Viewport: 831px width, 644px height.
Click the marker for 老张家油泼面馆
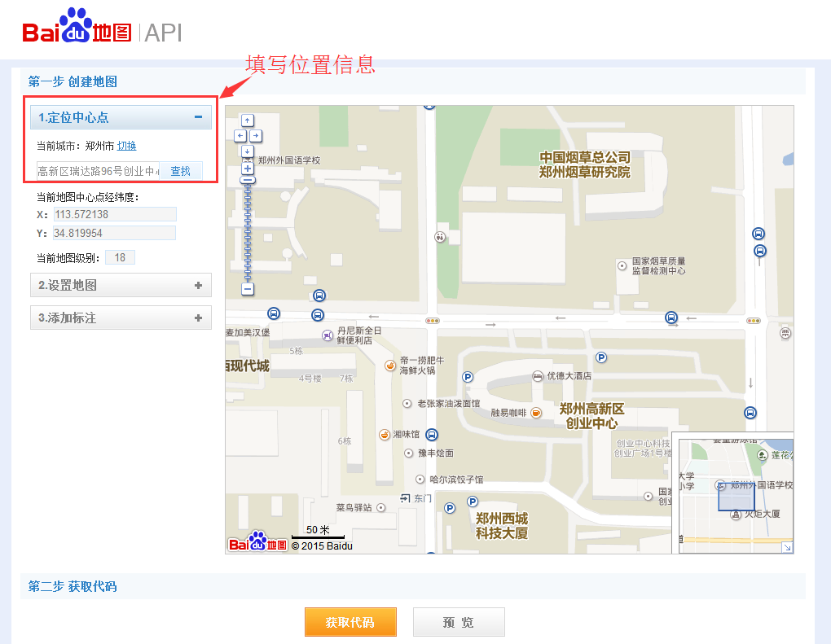(407, 404)
